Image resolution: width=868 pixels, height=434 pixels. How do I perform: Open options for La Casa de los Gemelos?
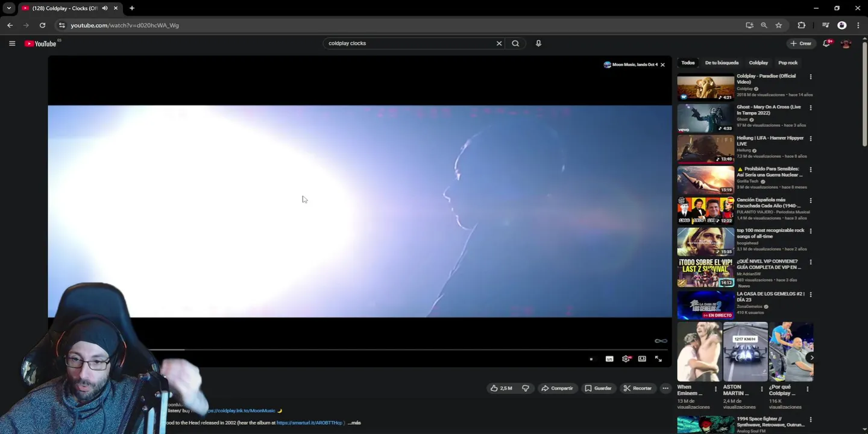(811, 294)
